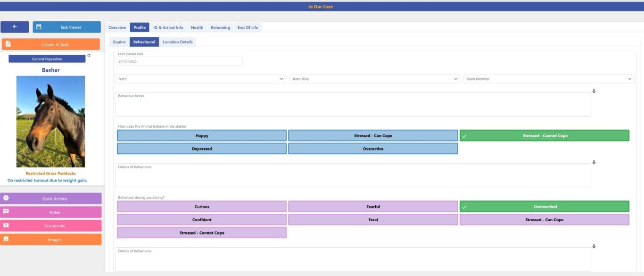Image resolution: width=644 pixels, height=276 pixels.
Task: Click the name Basher heading
Action: pyautogui.click(x=51, y=70)
